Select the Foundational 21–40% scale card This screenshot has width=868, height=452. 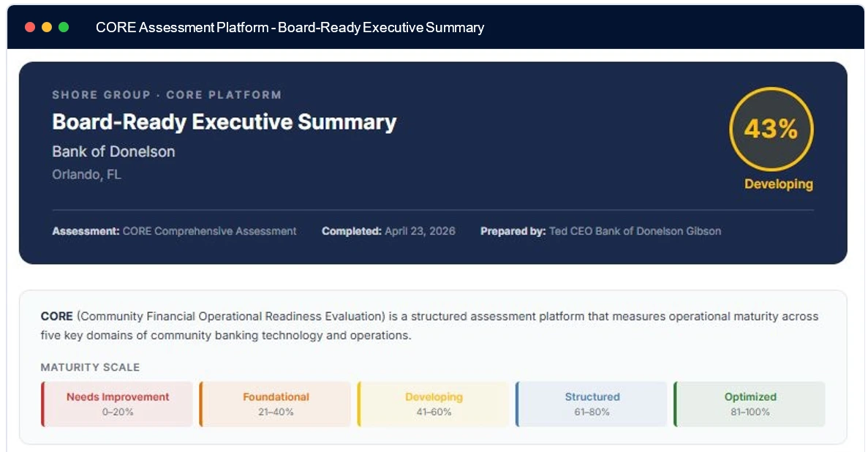(275, 404)
